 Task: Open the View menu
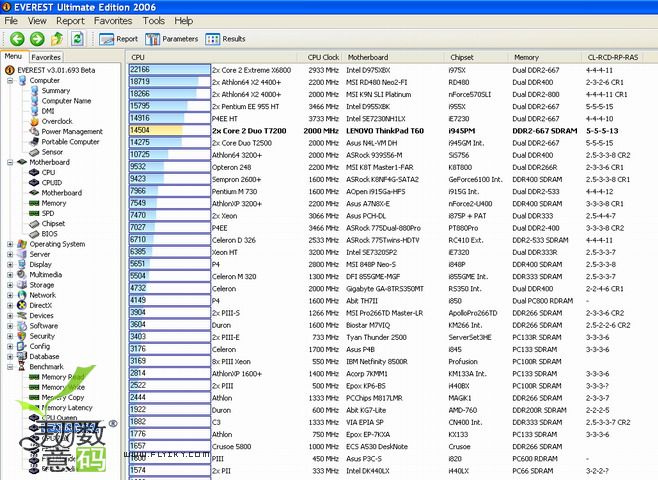point(37,21)
